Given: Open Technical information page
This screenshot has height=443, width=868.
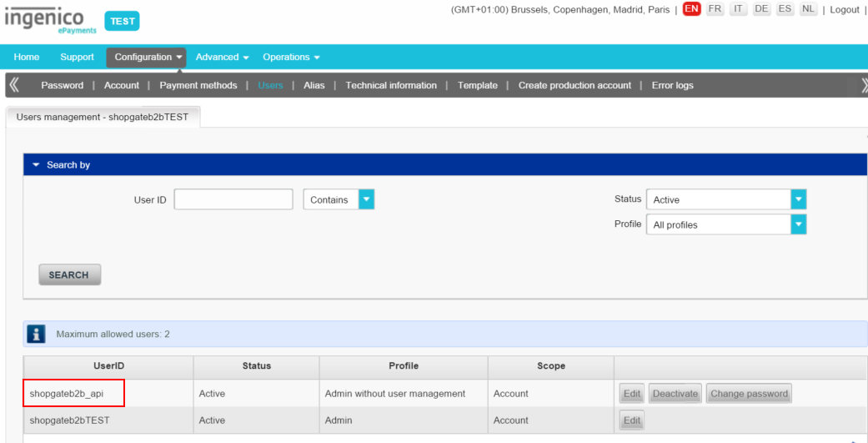Looking at the screenshot, I should point(391,85).
